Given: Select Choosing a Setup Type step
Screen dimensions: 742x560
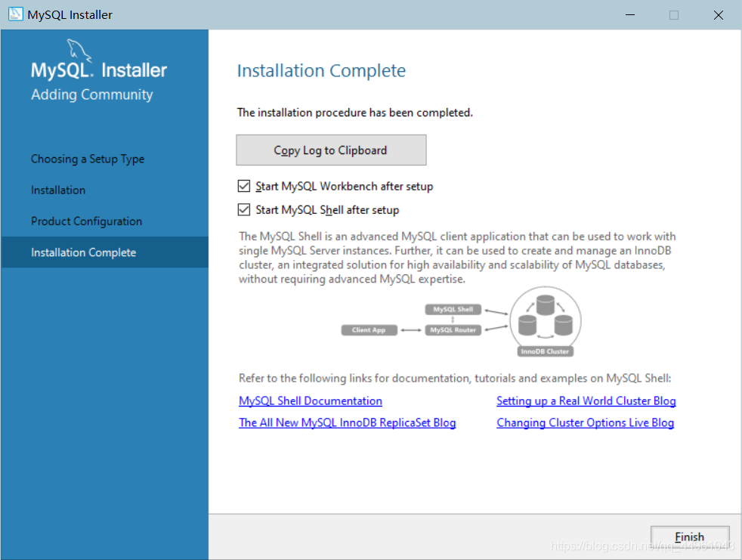Looking at the screenshot, I should (88, 159).
